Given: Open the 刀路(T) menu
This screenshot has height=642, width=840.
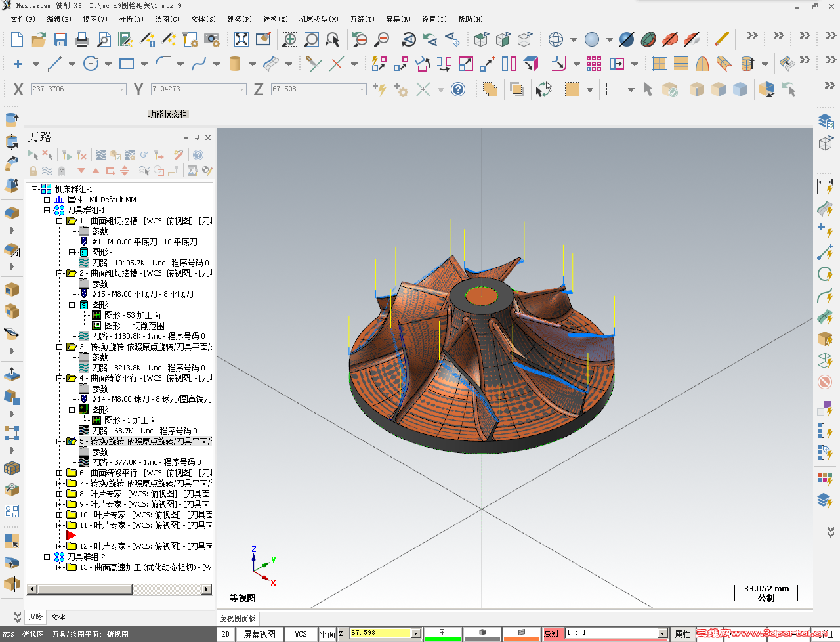Looking at the screenshot, I should tap(362, 19).
